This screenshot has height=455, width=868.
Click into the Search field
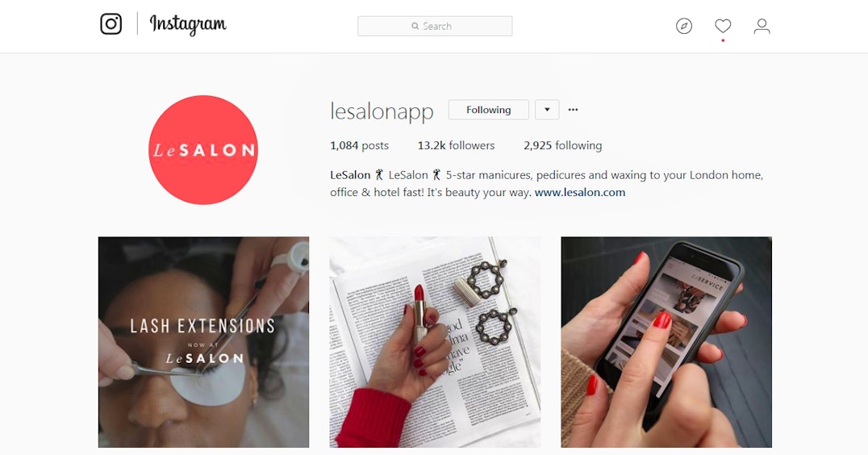click(435, 26)
